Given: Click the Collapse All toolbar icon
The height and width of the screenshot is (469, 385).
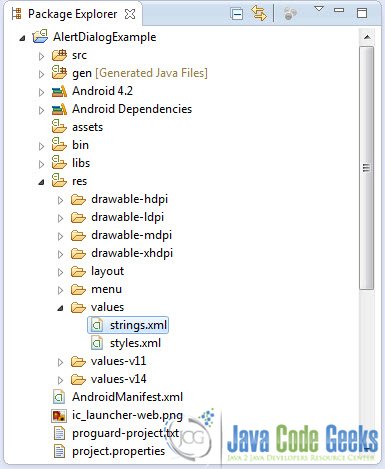Looking at the screenshot, I should pyautogui.click(x=237, y=14).
